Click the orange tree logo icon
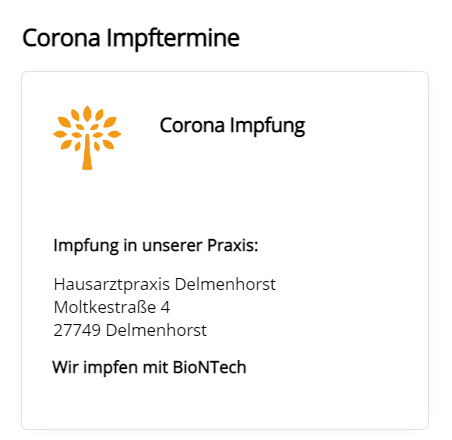The width and height of the screenshot is (452, 440). click(87, 138)
